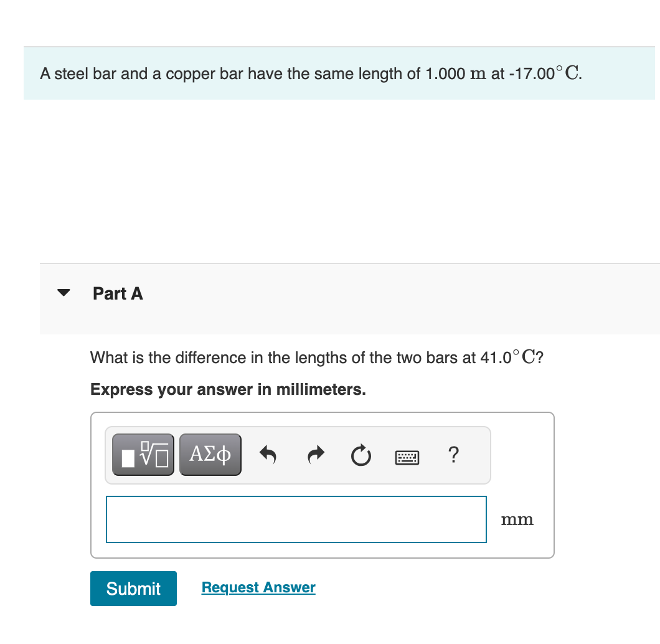Viewport: 660px width, 644px height.
Task: Click inside the answer input box
Action: 296,519
